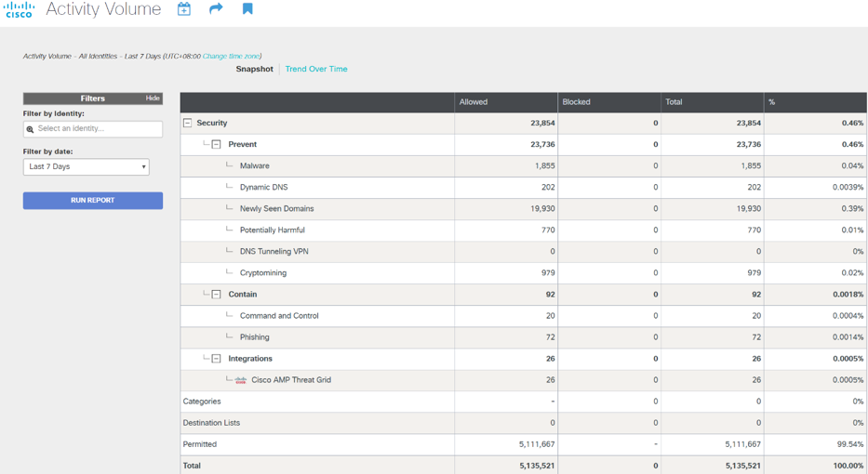
Task: Click the Cisco logo
Action: click(x=19, y=10)
